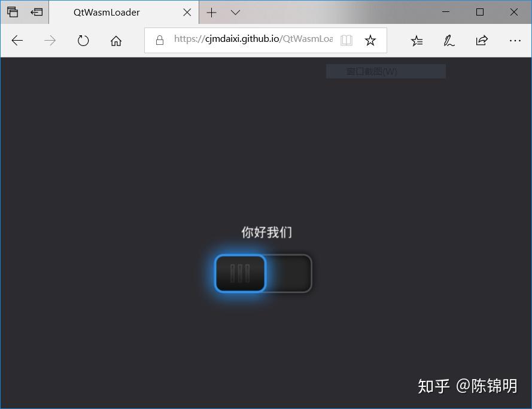The width and height of the screenshot is (532, 409).
Task: Share this page via the share icon
Action: pyautogui.click(x=481, y=40)
